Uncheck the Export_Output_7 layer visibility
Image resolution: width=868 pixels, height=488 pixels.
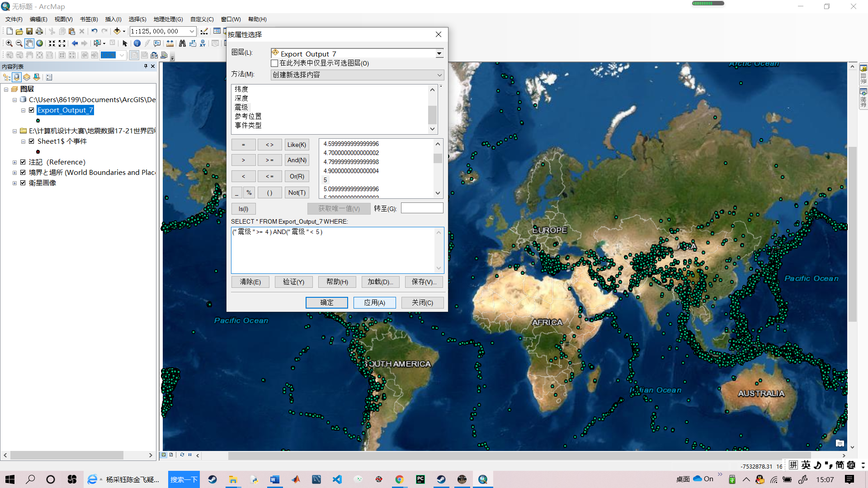pos(32,110)
